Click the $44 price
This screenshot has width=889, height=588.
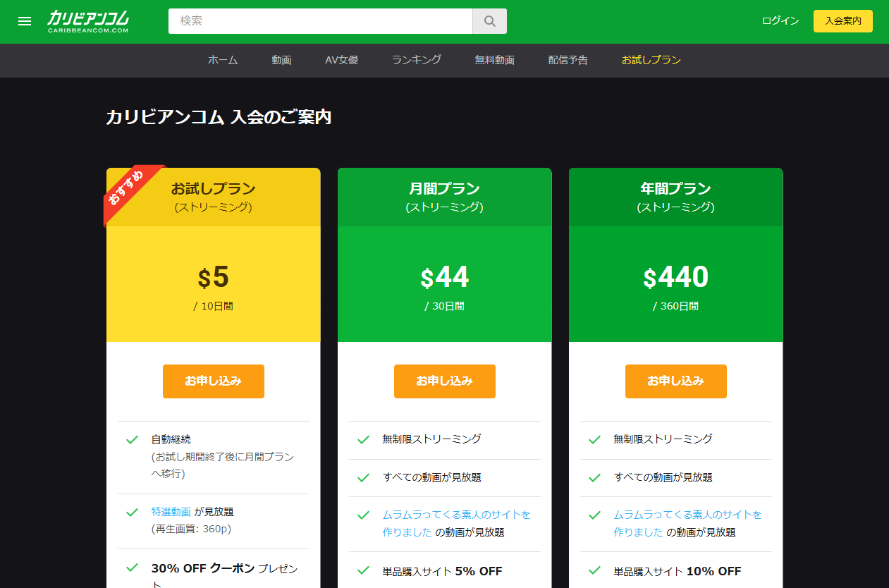445,278
